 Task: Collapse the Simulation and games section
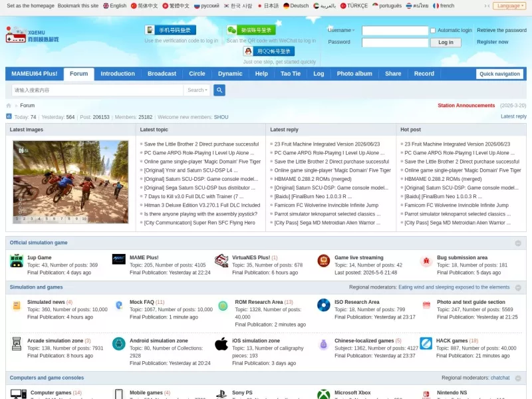pyautogui.click(x=518, y=287)
